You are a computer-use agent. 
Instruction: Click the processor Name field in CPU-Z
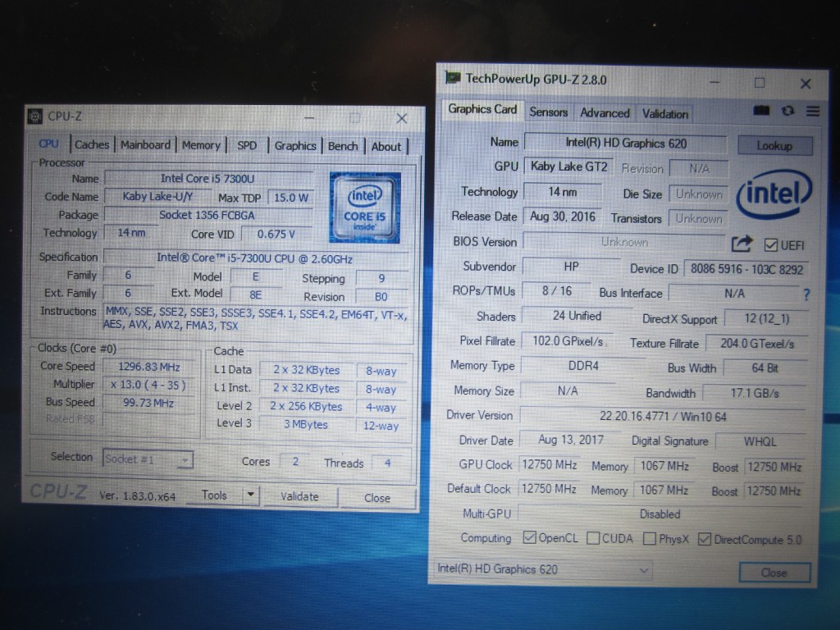click(x=208, y=178)
